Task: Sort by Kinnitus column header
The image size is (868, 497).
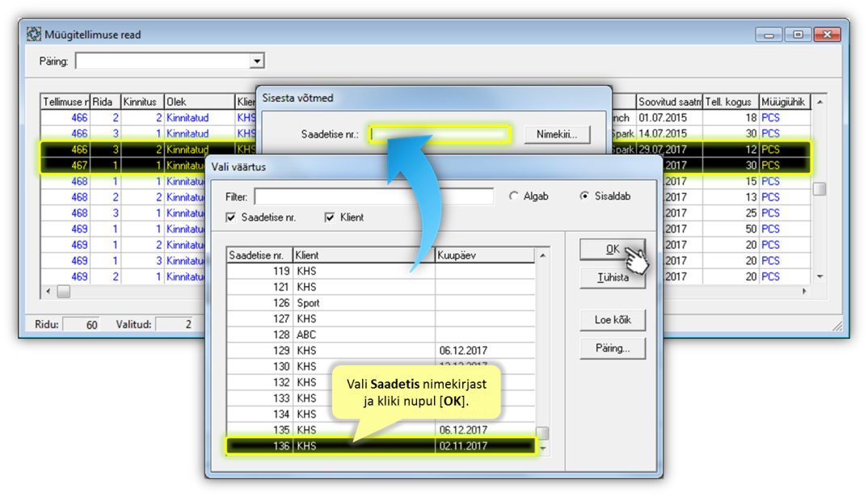Action: pos(142,102)
